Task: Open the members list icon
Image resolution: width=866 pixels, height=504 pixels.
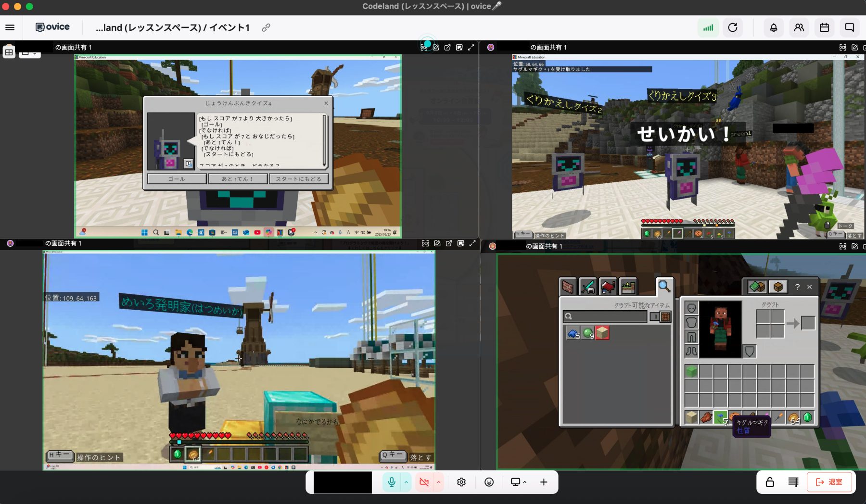Action: (799, 27)
